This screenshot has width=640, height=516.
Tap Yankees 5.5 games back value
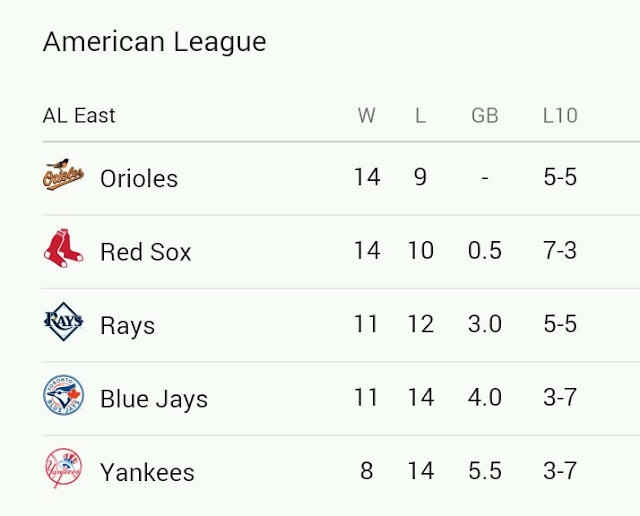[x=485, y=471]
